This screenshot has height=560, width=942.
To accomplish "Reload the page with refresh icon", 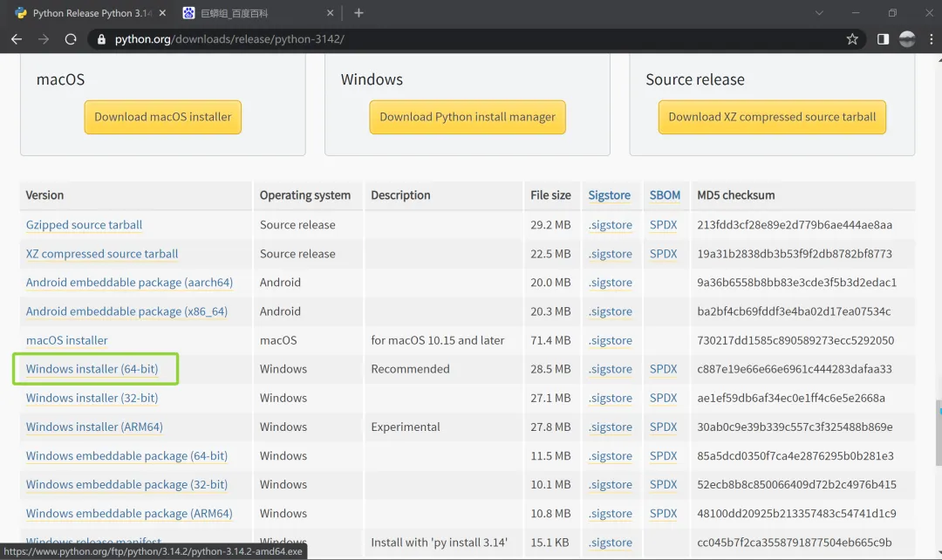I will pyautogui.click(x=71, y=39).
